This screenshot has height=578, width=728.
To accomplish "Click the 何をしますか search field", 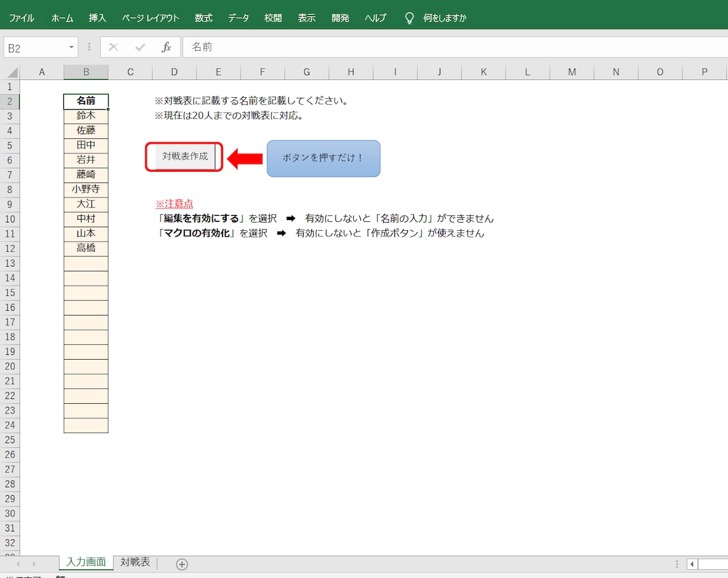I will pos(445,18).
